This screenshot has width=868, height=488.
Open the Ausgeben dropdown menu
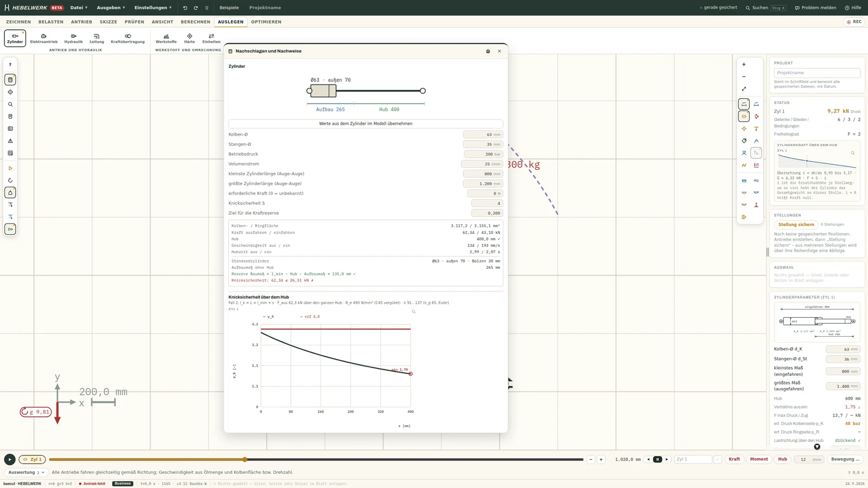pos(111,8)
